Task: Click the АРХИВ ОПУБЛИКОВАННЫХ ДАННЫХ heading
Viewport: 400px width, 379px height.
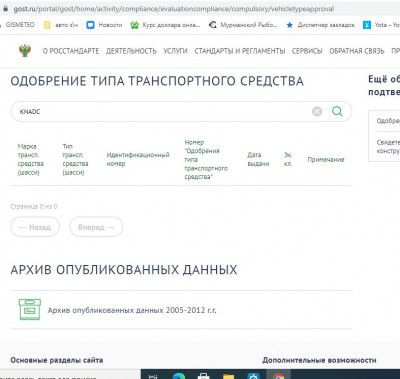Action: (x=124, y=270)
